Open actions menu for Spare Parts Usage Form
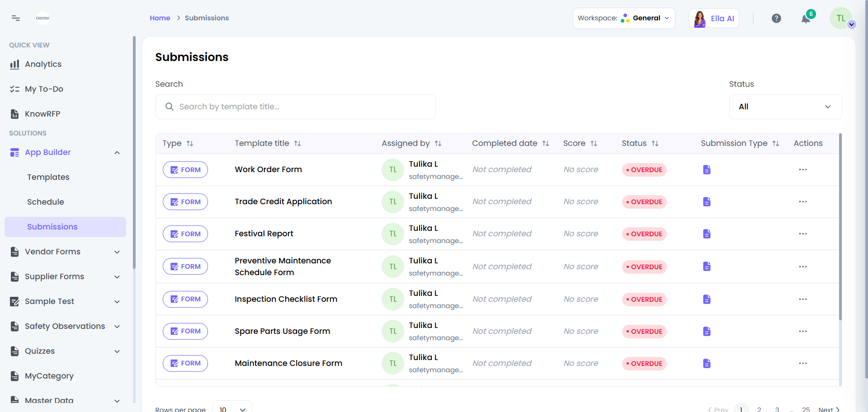The image size is (868, 412). point(803,331)
